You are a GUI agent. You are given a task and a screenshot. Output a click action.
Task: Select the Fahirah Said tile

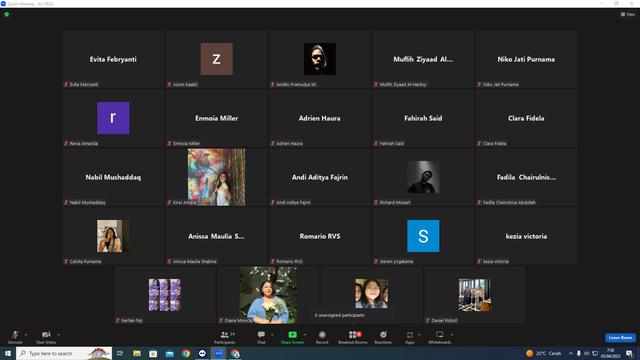tap(423, 118)
